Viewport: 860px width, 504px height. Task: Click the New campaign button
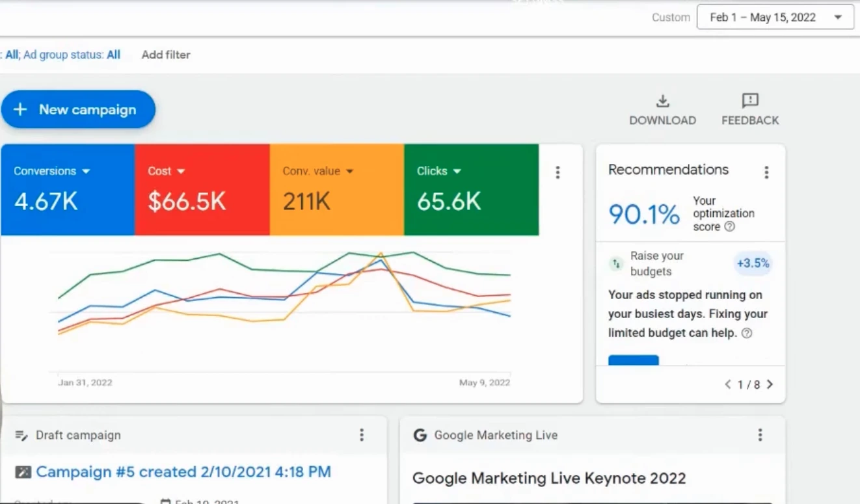tap(78, 109)
